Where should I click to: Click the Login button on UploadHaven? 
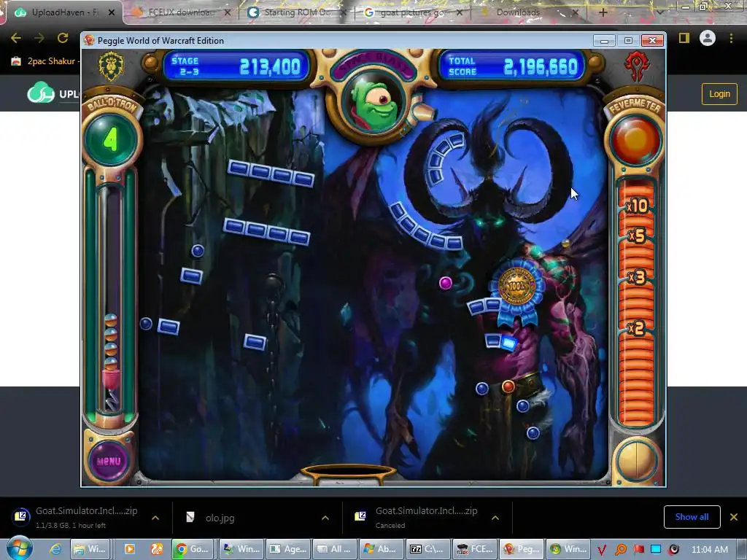tap(719, 94)
